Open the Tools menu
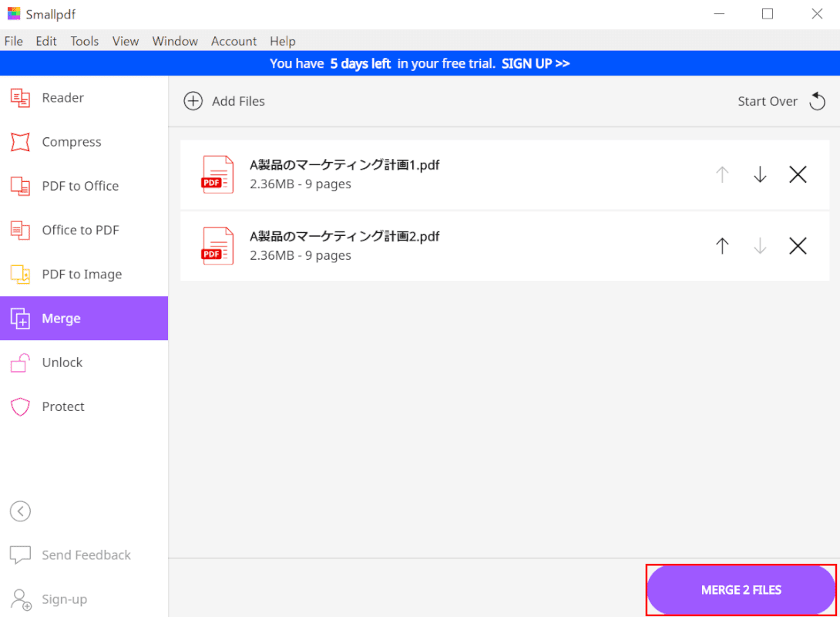 [85, 42]
